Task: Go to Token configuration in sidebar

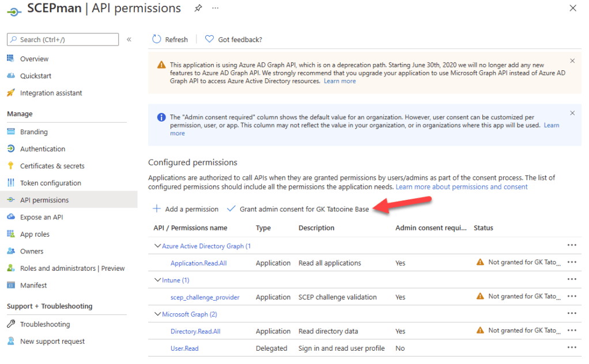Action: (x=50, y=183)
